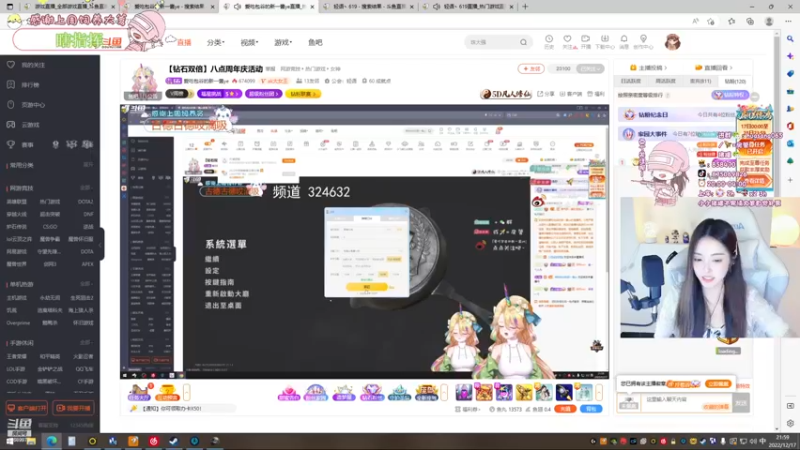Click the orange 充值 recharge button
Viewport: 800px width, 450px height.
565,409
